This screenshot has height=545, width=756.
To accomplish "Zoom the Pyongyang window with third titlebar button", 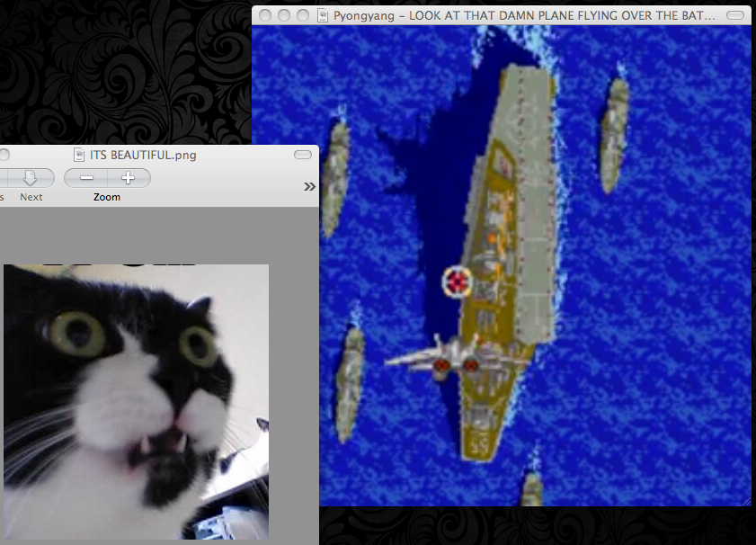I will (303, 15).
